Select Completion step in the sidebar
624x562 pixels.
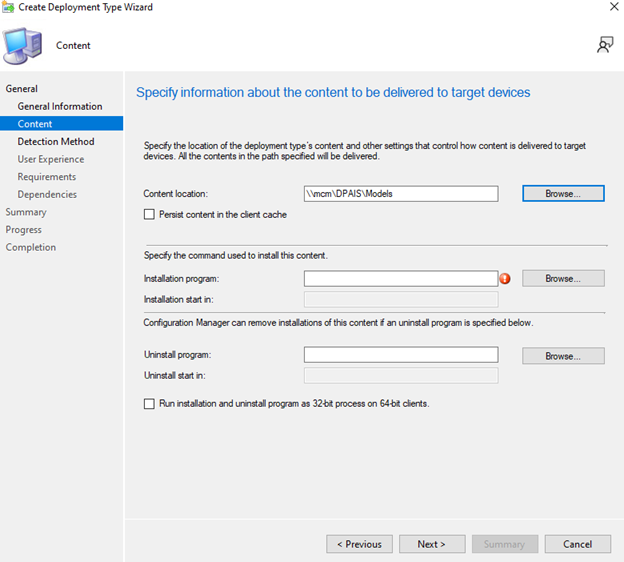coord(31,247)
